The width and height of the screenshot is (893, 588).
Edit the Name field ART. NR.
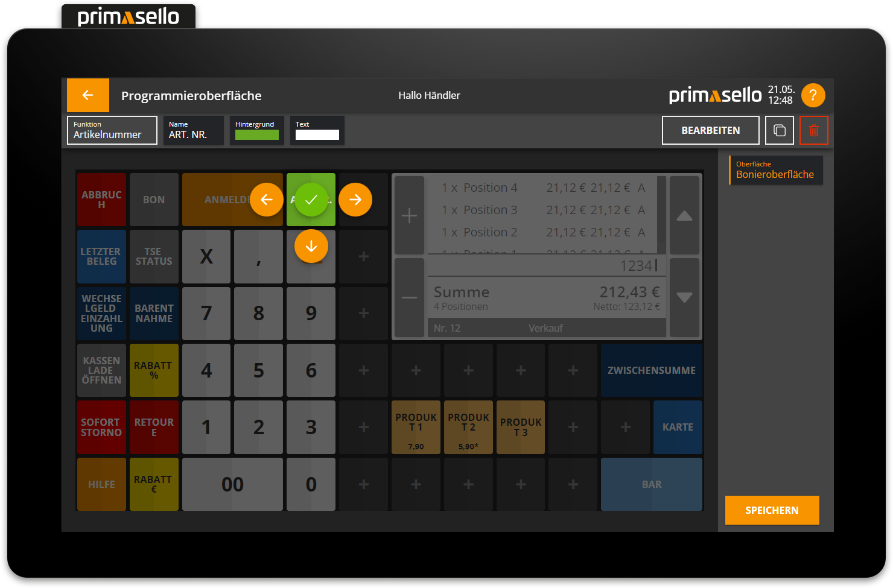click(193, 130)
